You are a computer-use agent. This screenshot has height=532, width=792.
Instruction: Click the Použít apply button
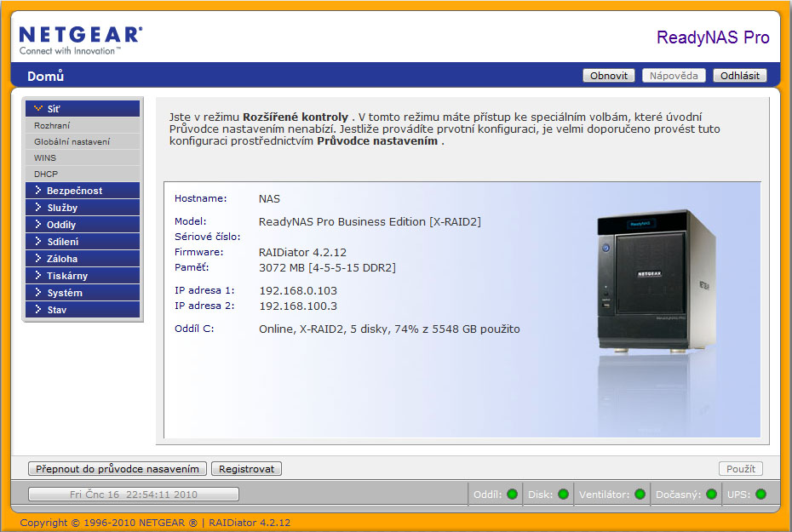point(741,469)
